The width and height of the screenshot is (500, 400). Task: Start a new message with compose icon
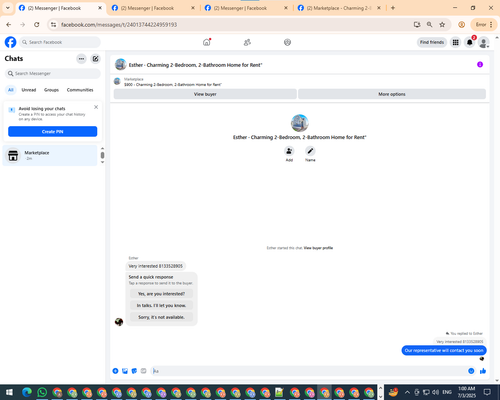[x=95, y=59]
